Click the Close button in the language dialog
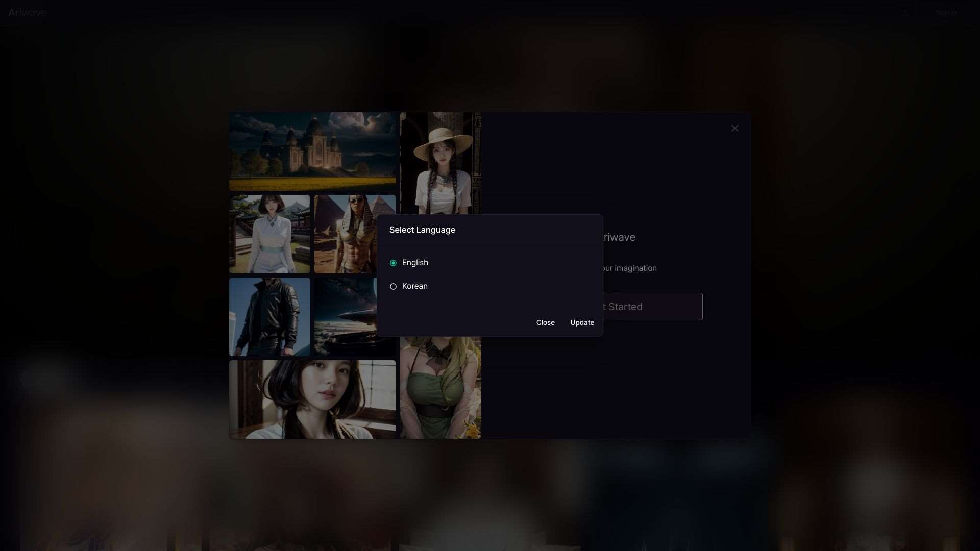 (x=545, y=323)
